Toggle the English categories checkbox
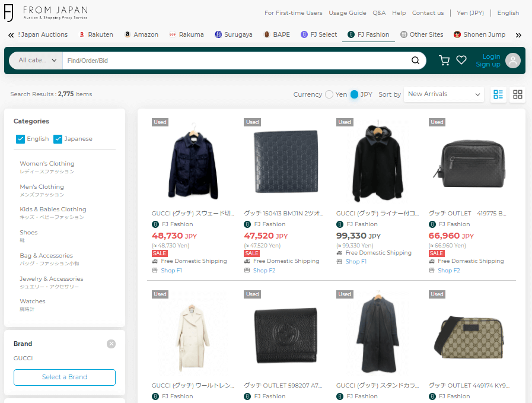Image resolution: width=532 pixels, height=403 pixels. 20,139
